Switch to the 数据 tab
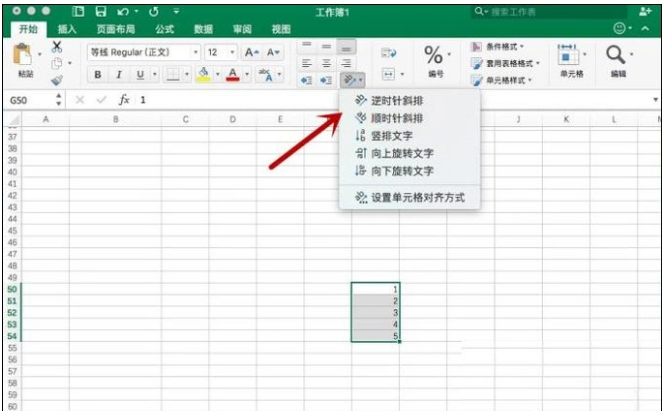Viewport: 663px width, 411px height. 203,29
